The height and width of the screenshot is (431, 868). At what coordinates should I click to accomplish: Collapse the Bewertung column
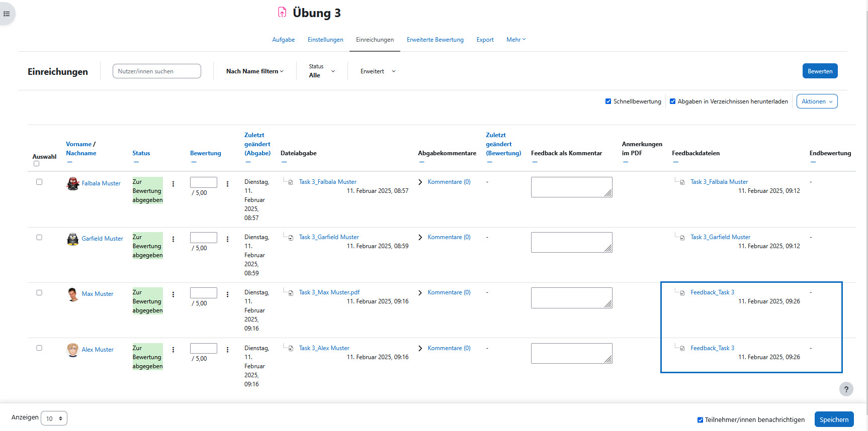click(194, 162)
